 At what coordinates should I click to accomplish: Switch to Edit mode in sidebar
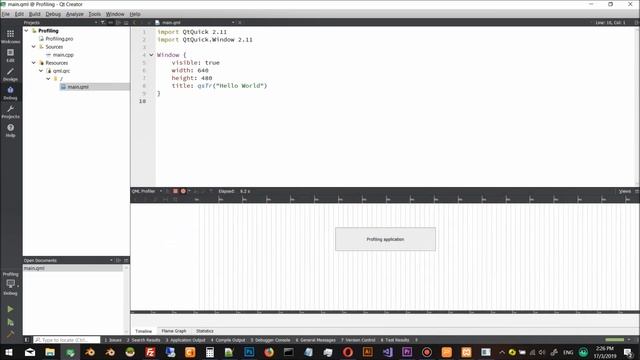pos(10,55)
